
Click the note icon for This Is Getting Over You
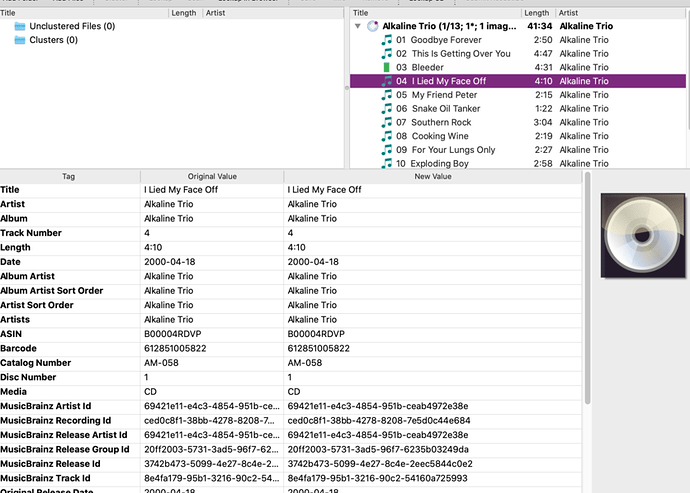(386, 54)
